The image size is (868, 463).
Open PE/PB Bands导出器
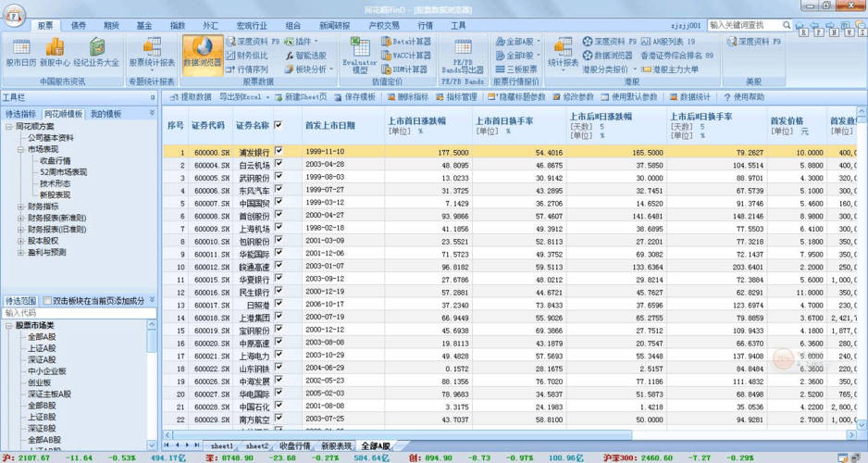(x=463, y=56)
